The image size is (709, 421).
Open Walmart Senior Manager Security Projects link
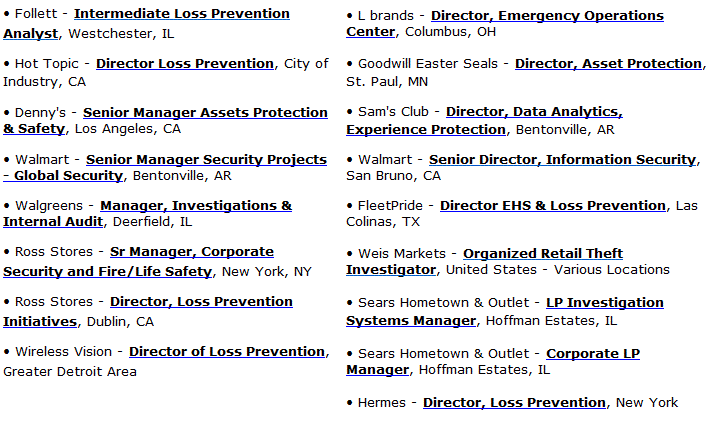pos(206,160)
